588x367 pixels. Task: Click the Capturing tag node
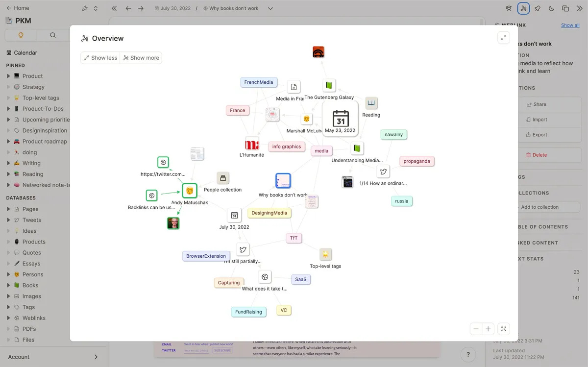pyautogui.click(x=229, y=283)
